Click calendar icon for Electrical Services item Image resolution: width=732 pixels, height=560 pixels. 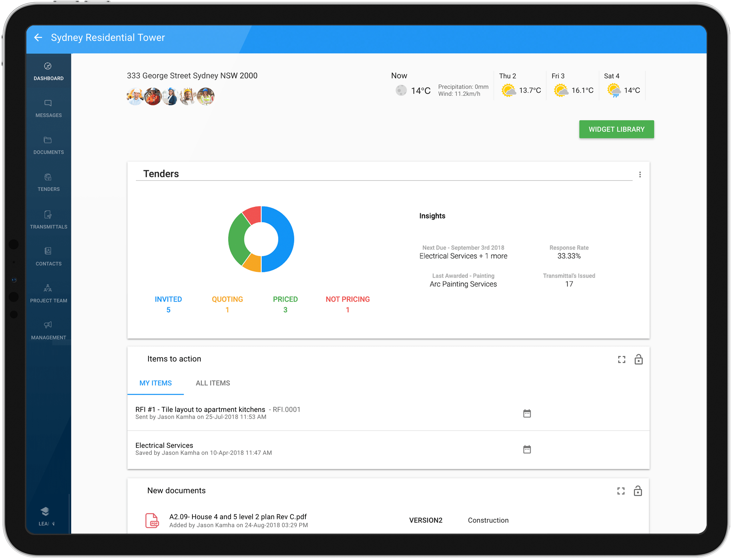click(527, 449)
